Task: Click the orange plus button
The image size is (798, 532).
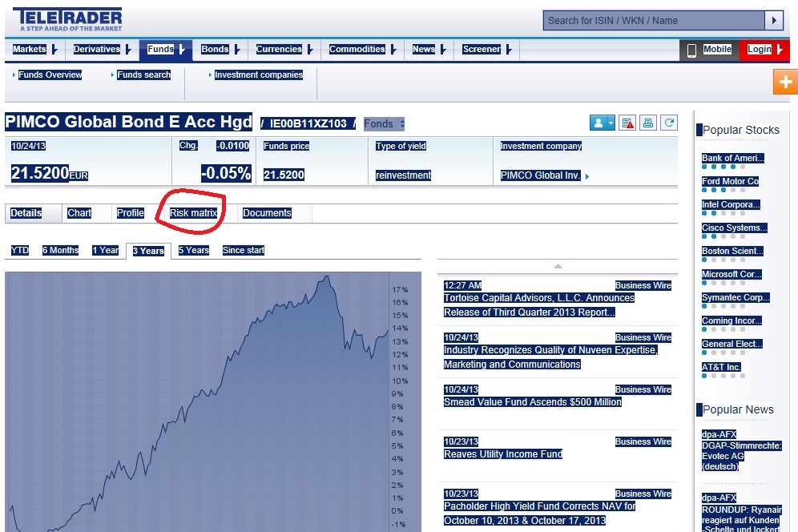Action: click(785, 82)
